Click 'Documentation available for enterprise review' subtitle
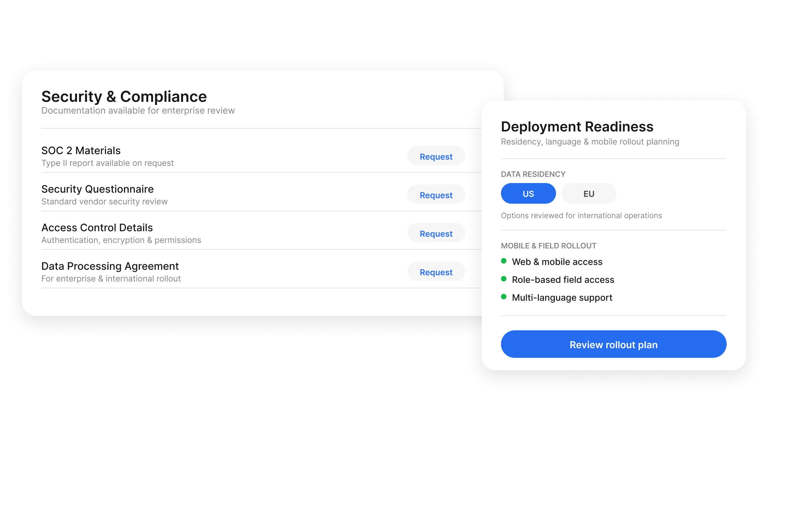Image resolution: width=812 pixels, height=523 pixels. pos(138,110)
